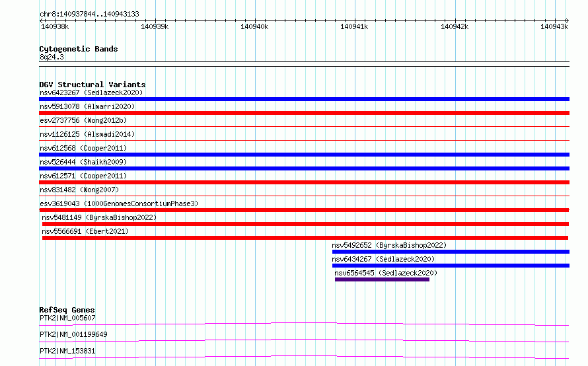Click nsv5481149 (ByrskaBishop2022) variant label

pos(99,217)
